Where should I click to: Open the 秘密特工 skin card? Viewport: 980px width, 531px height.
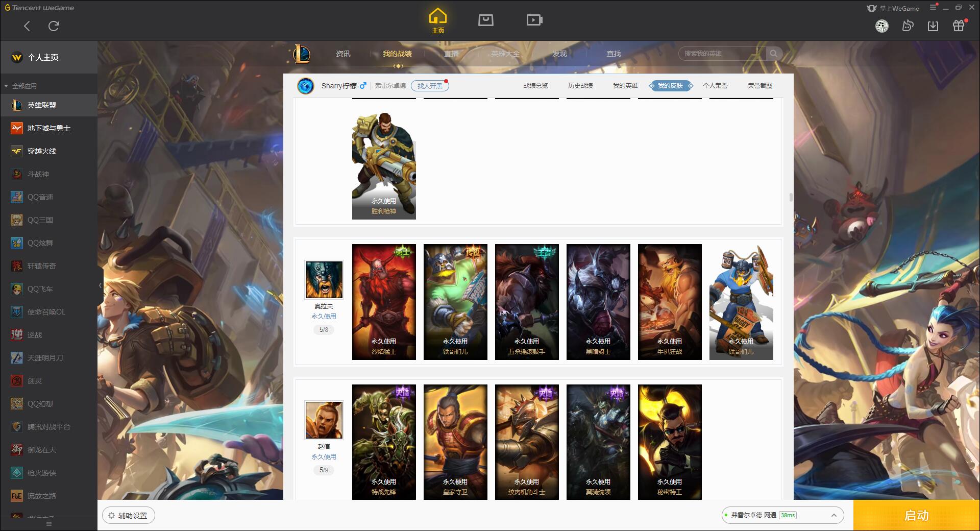(670, 442)
